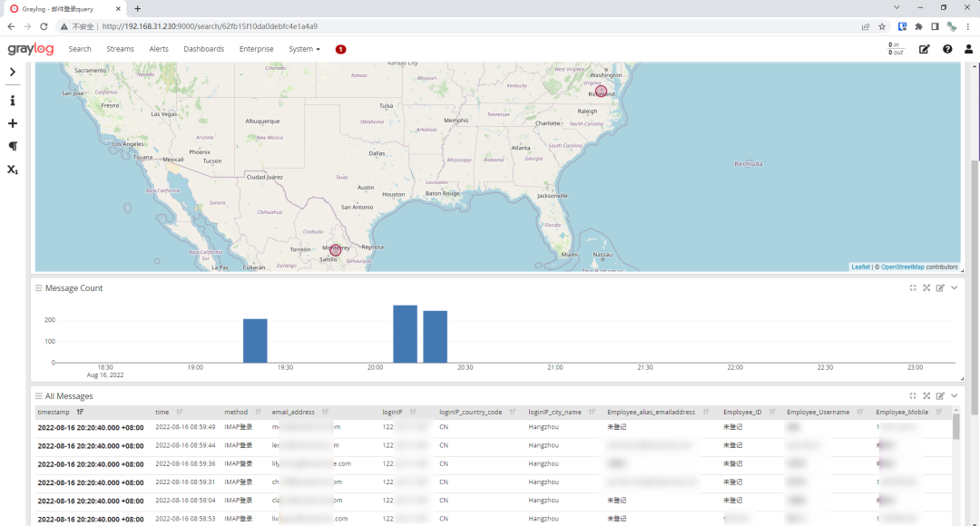This screenshot has width=980, height=526.
Task: Open the Dashboards menu item
Action: pos(203,49)
